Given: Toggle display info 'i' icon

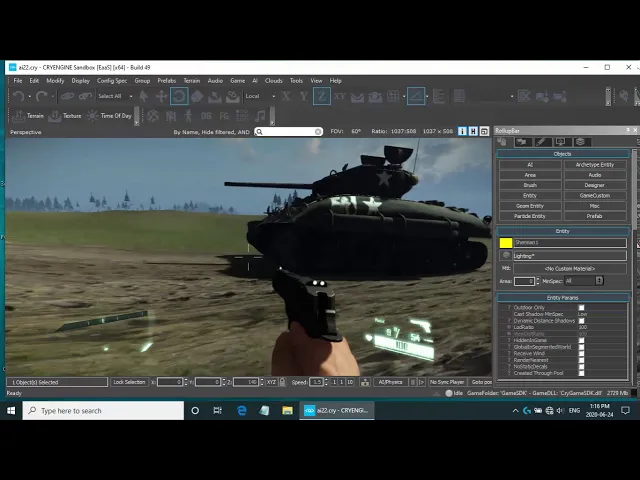Looking at the screenshot, I should 462,131.
